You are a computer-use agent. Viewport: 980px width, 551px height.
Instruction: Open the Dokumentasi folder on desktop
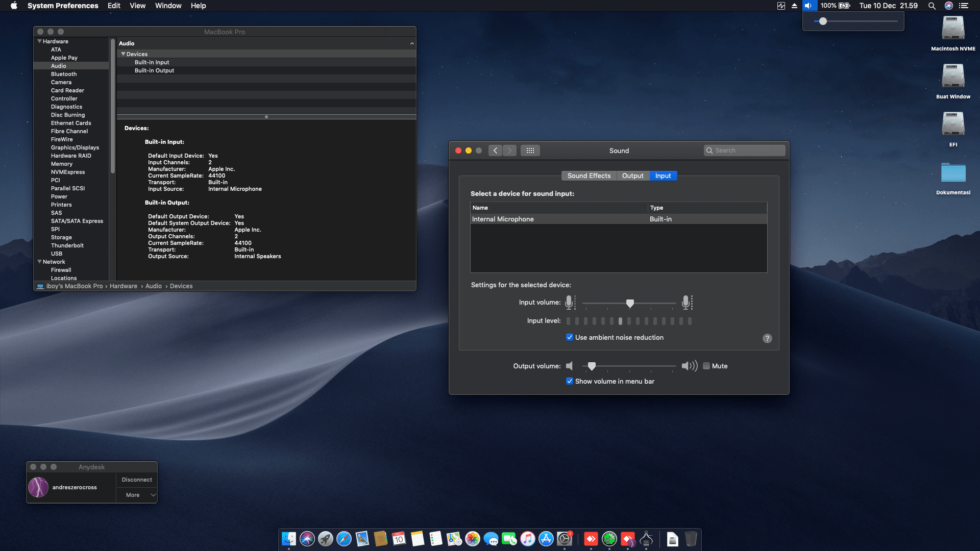coord(953,172)
